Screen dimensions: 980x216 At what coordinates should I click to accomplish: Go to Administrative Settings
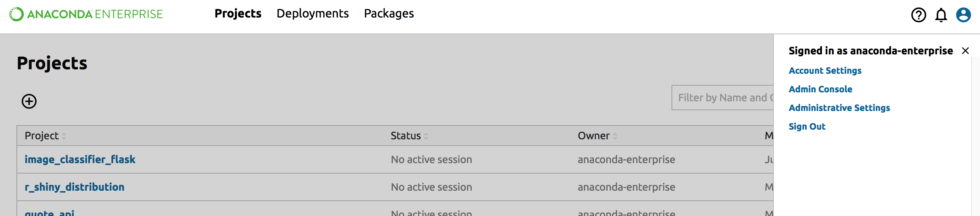tap(839, 108)
